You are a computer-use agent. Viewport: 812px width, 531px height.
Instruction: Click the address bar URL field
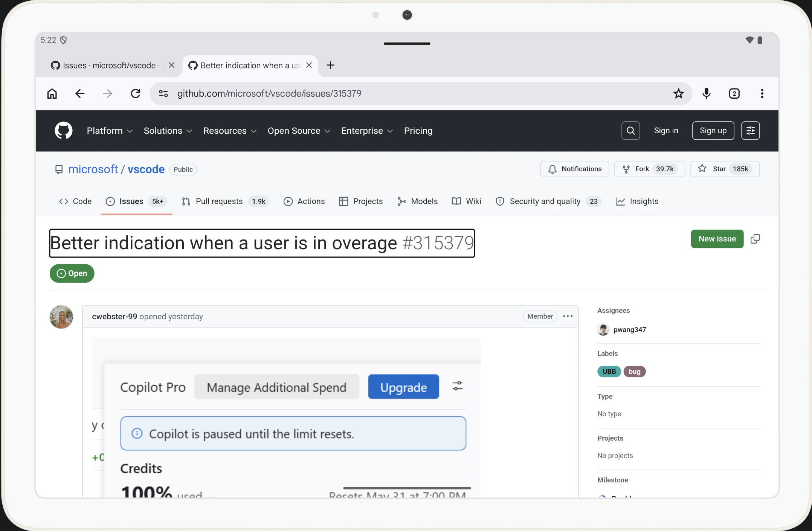[x=421, y=93]
